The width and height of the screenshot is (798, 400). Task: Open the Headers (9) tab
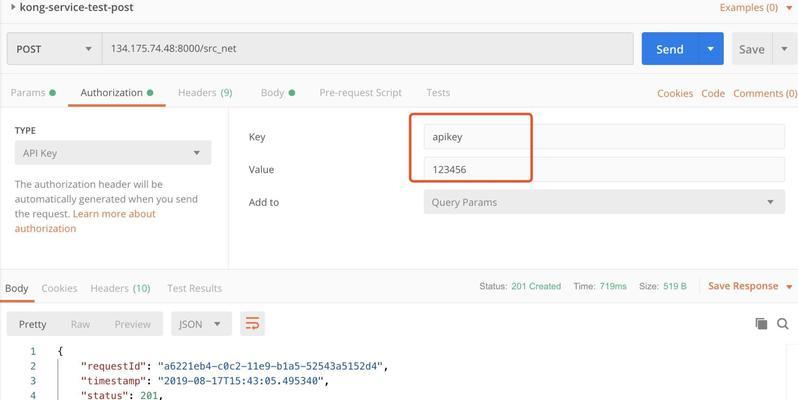coord(205,93)
